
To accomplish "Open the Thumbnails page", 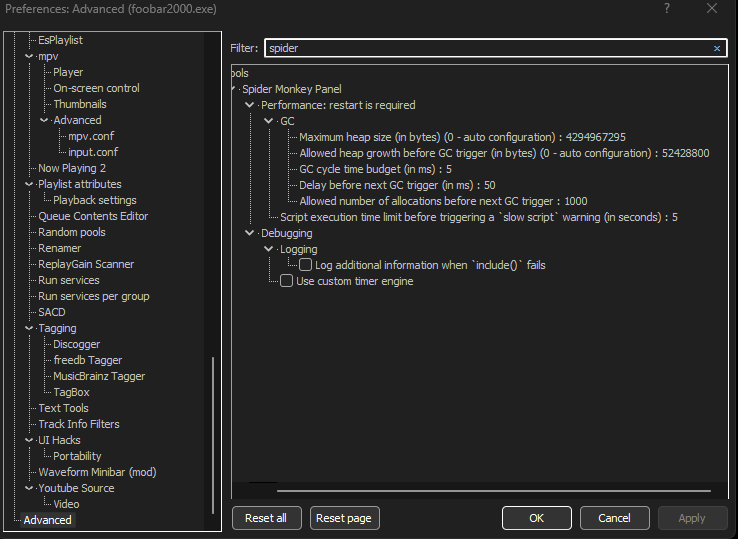I will coord(80,105).
